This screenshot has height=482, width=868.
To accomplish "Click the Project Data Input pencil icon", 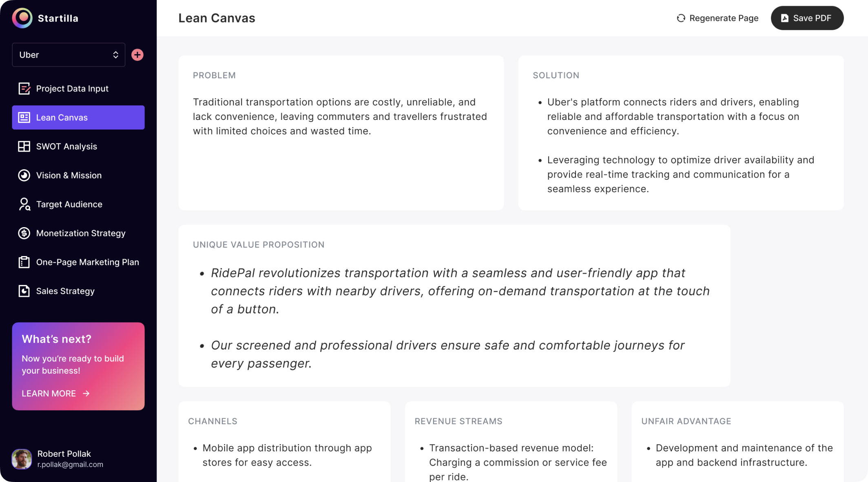I will coord(24,88).
